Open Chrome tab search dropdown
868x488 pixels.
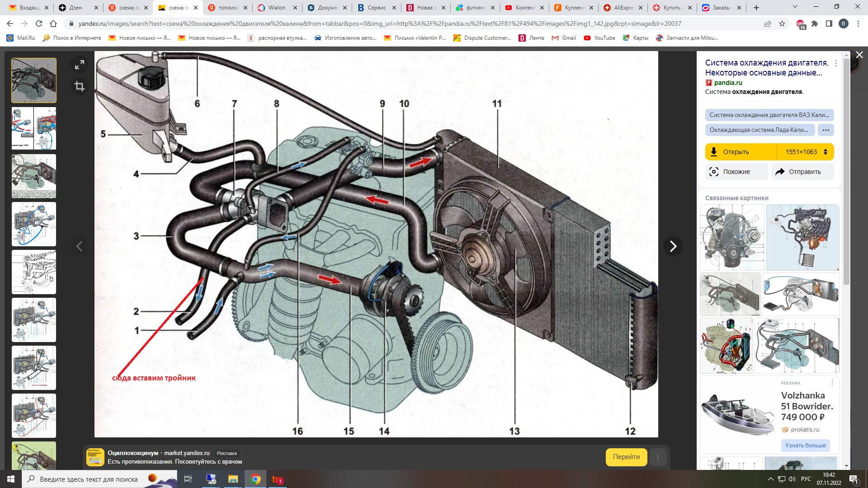click(x=795, y=7)
